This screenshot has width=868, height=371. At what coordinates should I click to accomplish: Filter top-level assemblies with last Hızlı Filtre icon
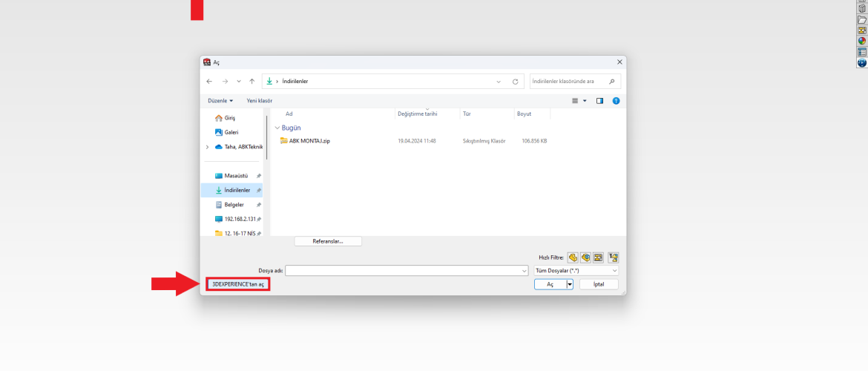coord(613,257)
